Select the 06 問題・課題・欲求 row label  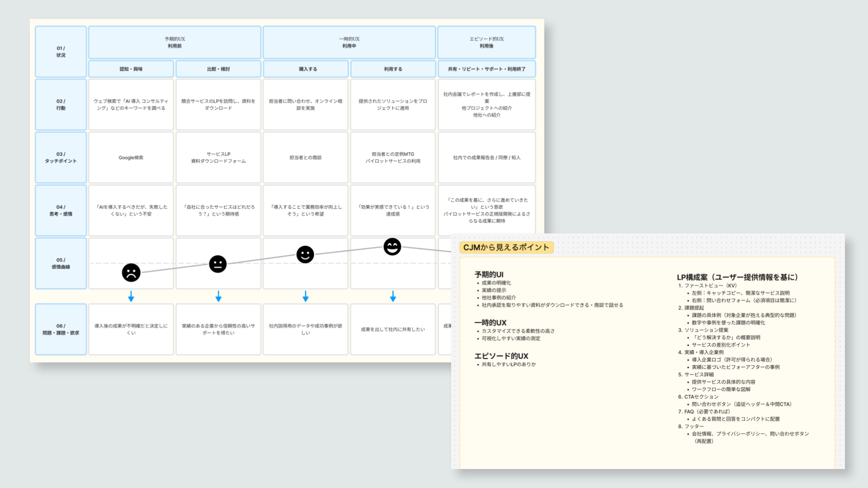61,329
